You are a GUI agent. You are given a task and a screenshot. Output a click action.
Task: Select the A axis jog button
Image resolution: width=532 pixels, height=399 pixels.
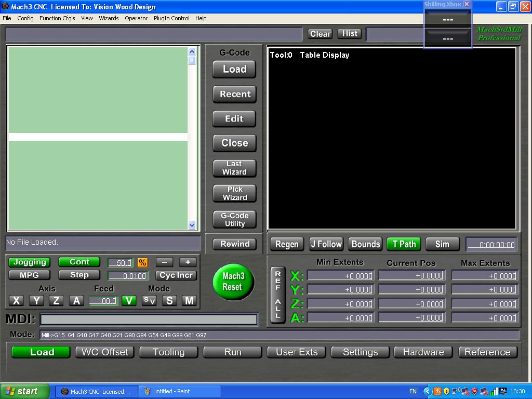(x=76, y=300)
